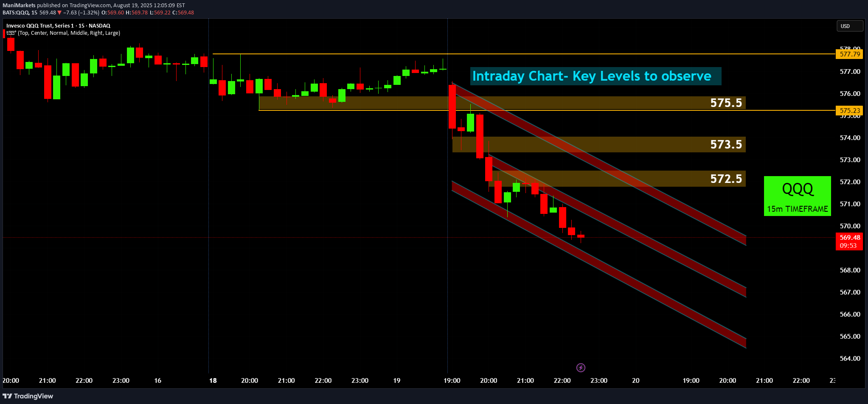Click the date label 20 on time axis
868x404 pixels.
point(636,381)
